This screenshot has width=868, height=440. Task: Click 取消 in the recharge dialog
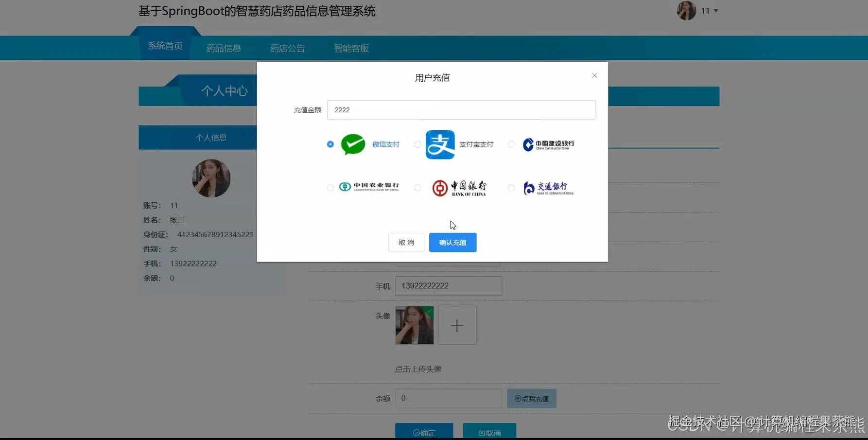(406, 242)
